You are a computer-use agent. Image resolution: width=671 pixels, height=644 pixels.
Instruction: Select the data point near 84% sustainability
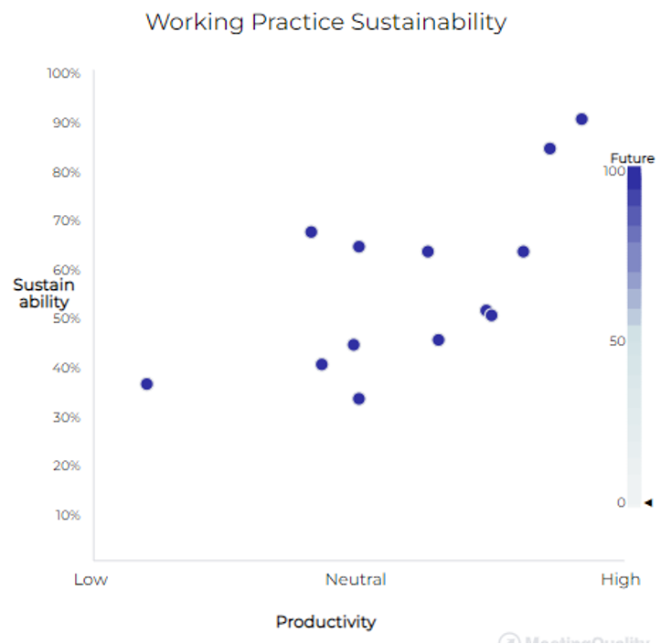(x=549, y=148)
